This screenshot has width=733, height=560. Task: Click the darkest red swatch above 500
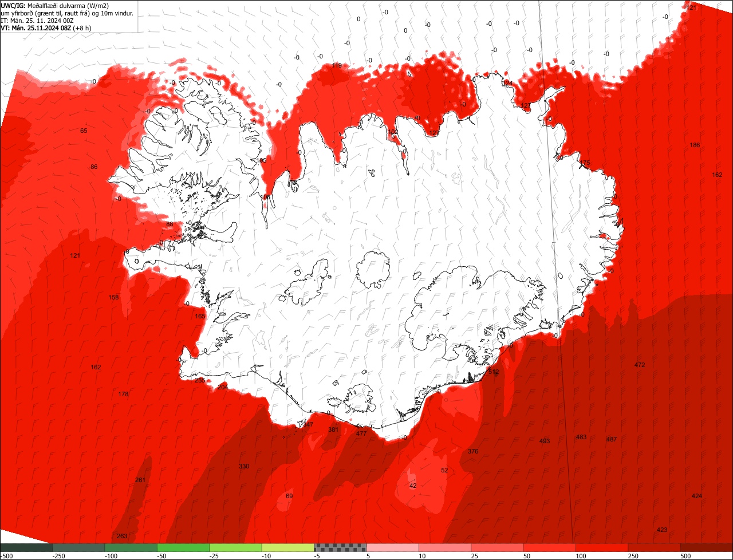707,547
